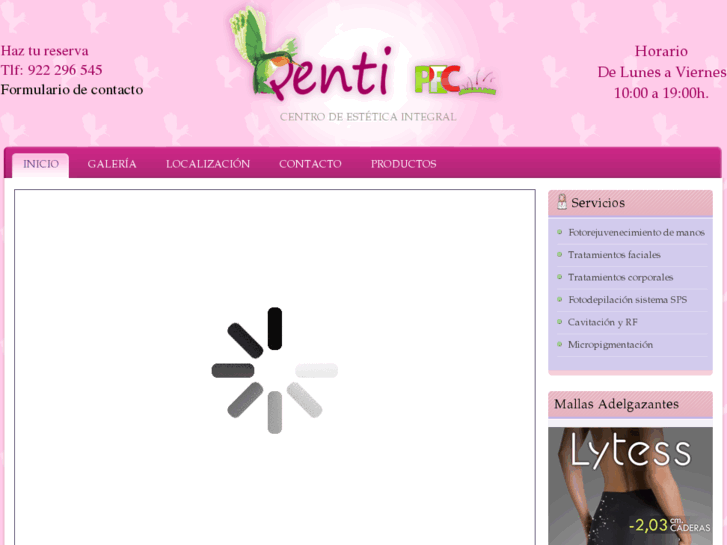This screenshot has height=545, width=727.
Task: Click the Formulario de contacto link
Action: [72, 90]
